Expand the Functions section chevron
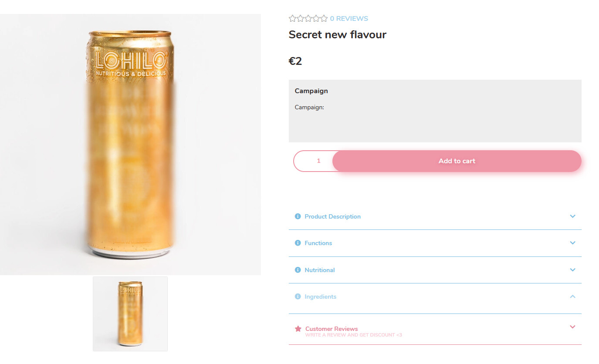599x364 pixels. 572,243
